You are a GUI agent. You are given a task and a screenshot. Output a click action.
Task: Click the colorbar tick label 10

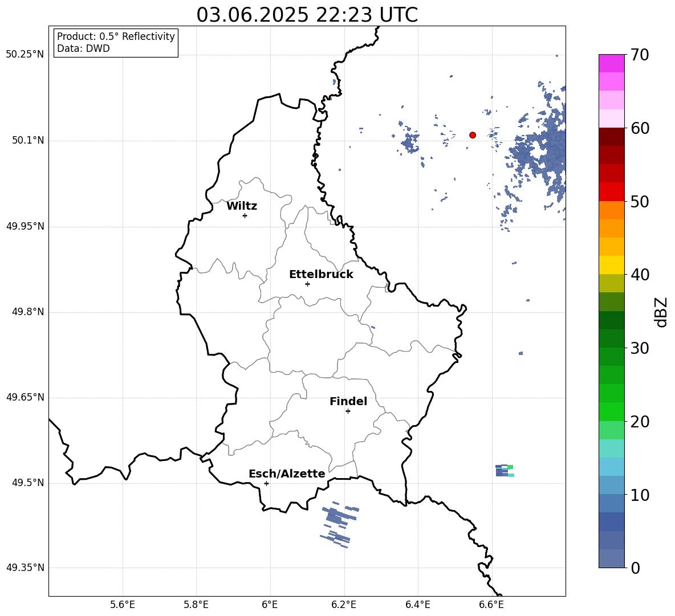click(x=640, y=495)
